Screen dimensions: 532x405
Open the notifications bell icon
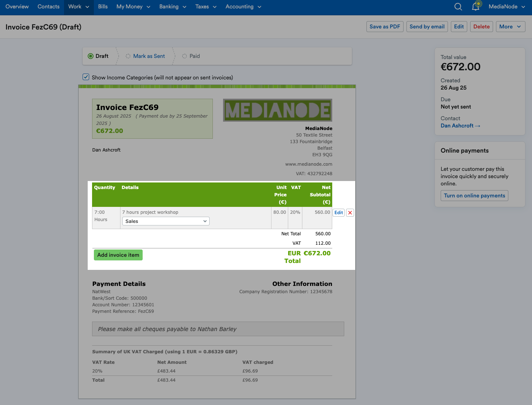tap(476, 6)
